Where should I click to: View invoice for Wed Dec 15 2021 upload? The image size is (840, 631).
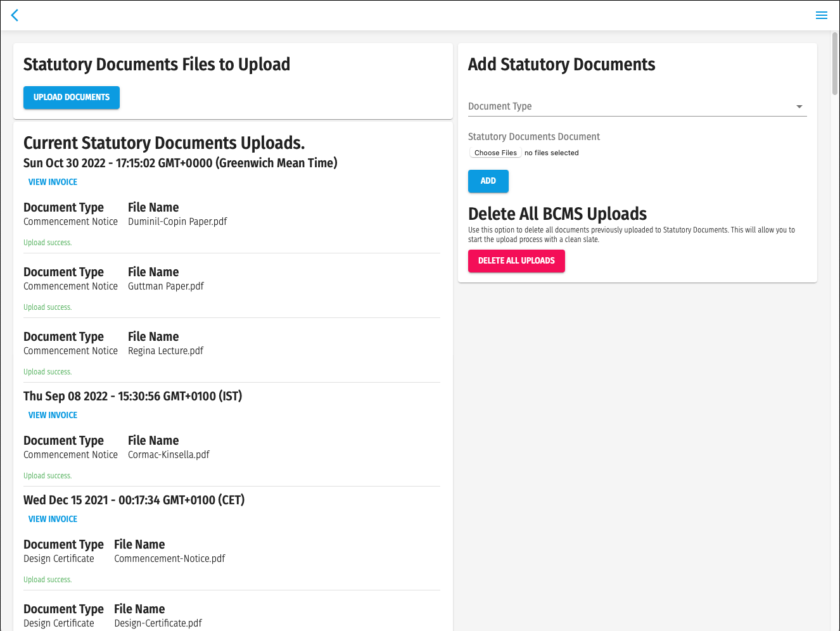point(53,519)
